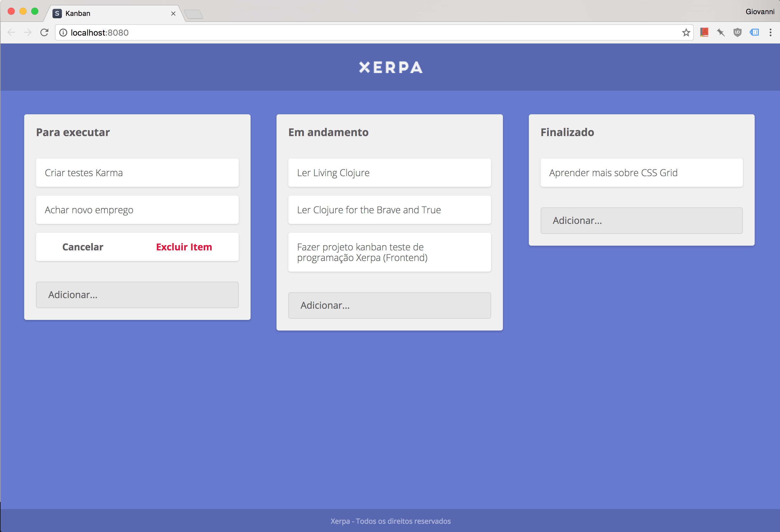Screen dimensions: 780x532
Task: Select the Ler Living Clojure card
Action: pyautogui.click(x=389, y=173)
